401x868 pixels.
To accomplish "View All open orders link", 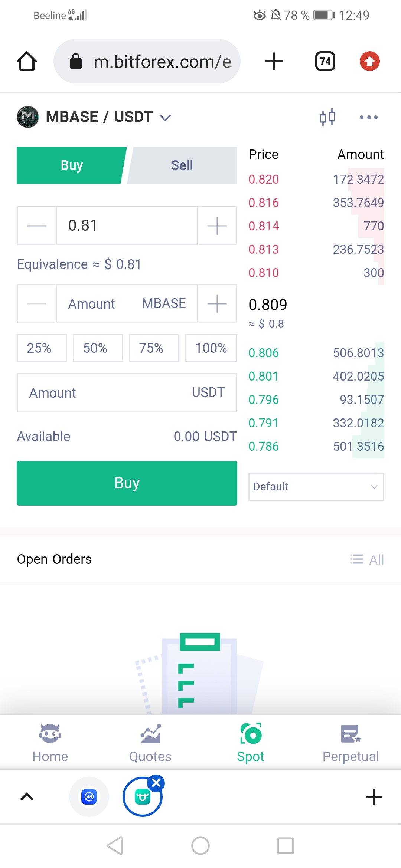I will pos(367,559).
